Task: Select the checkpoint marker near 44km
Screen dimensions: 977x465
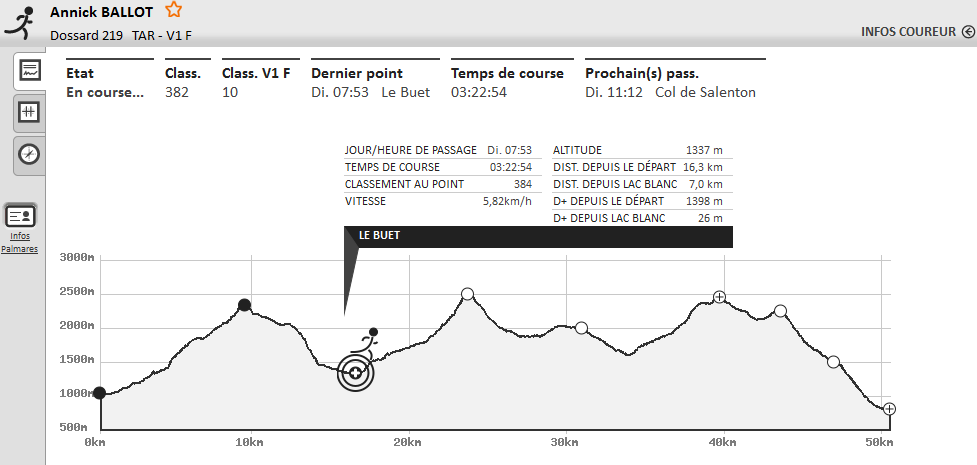Action: pyautogui.click(x=780, y=311)
